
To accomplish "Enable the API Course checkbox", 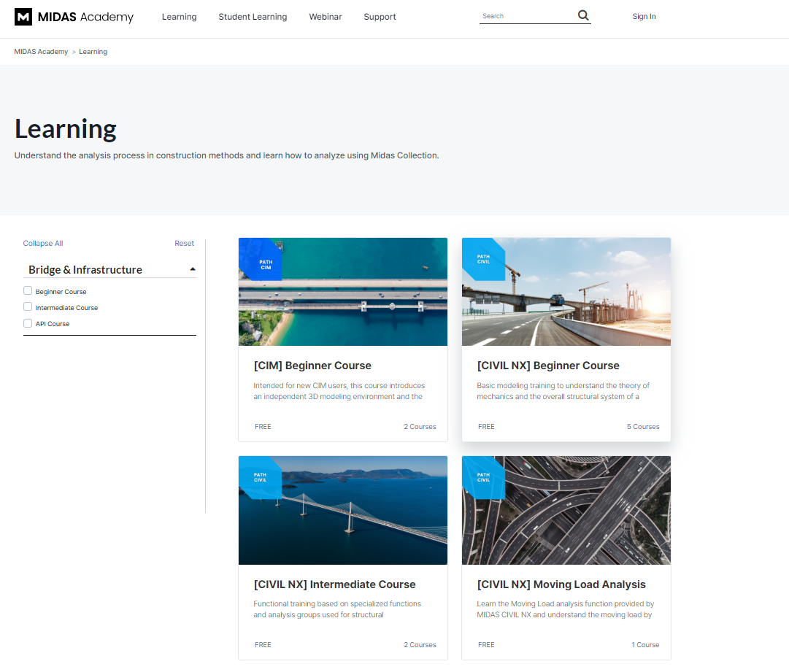I will pyautogui.click(x=28, y=323).
